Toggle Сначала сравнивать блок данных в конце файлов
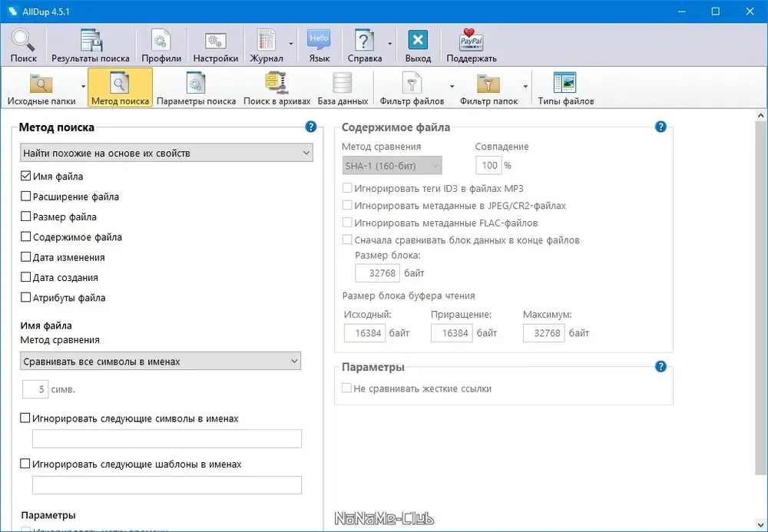The height and width of the screenshot is (532, 768). pyautogui.click(x=347, y=240)
